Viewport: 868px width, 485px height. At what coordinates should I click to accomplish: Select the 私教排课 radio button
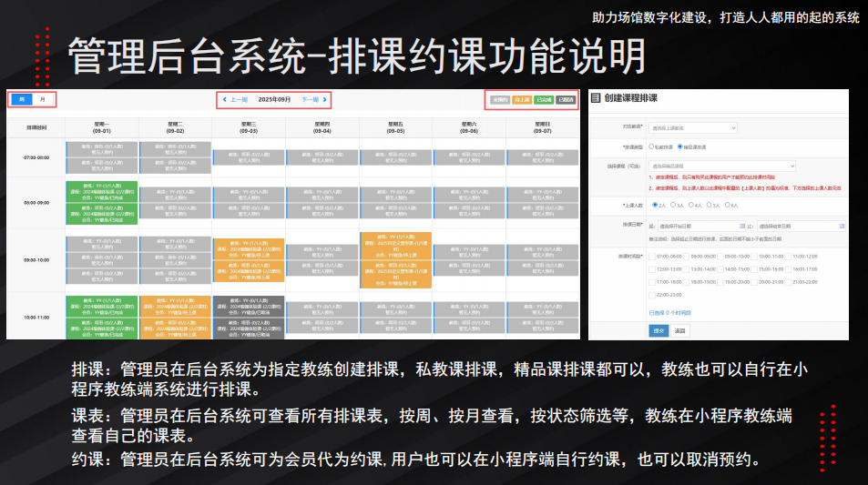tap(650, 147)
